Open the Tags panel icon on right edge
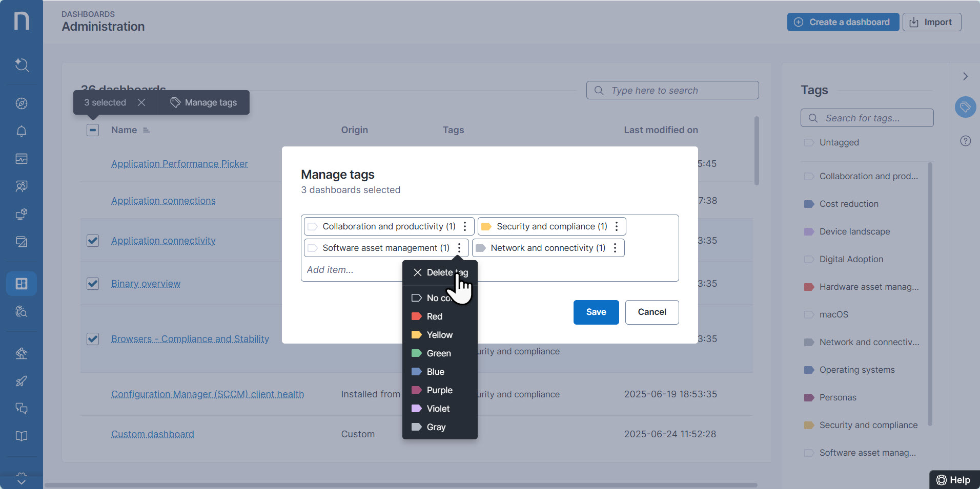Viewport: 980px width, 489px height. coord(966,107)
